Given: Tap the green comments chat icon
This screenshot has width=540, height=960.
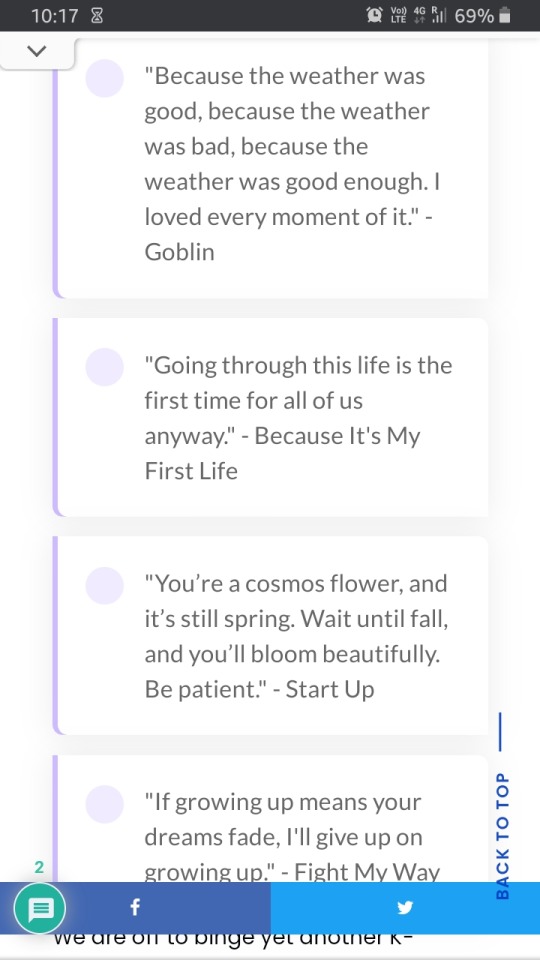Looking at the screenshot, I should (x=40, y=908).
